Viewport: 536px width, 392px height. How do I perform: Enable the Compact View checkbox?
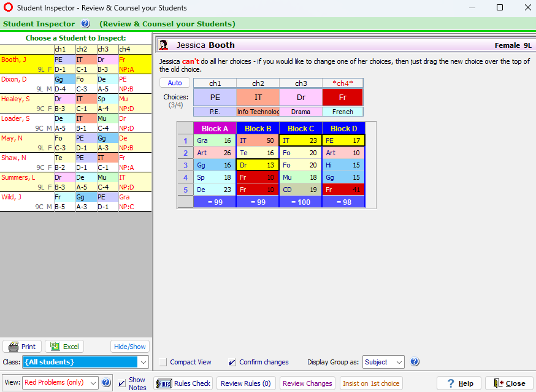point(163,362)
